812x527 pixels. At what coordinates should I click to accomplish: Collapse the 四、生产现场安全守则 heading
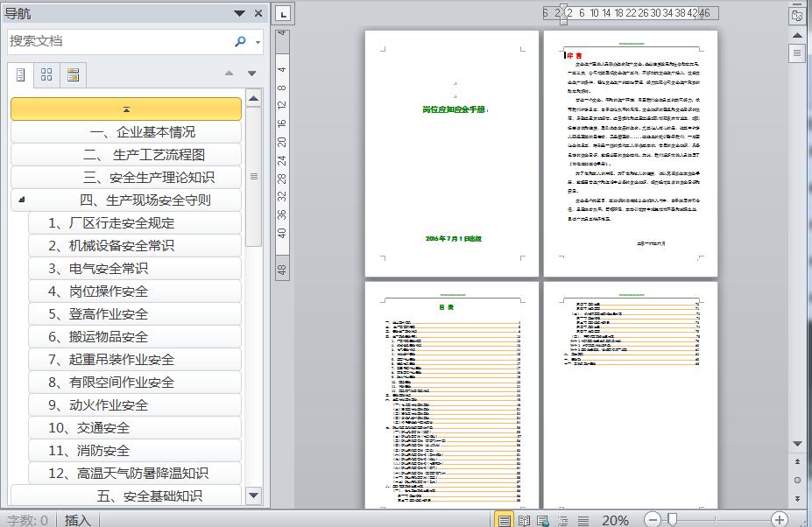click(21, 200)
